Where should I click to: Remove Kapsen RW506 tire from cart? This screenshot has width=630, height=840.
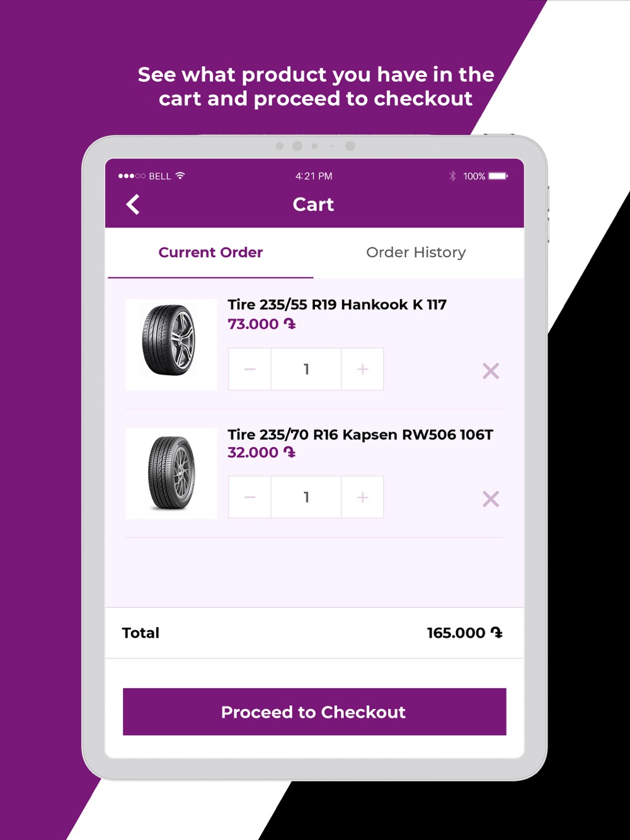[x=491, y=499]
